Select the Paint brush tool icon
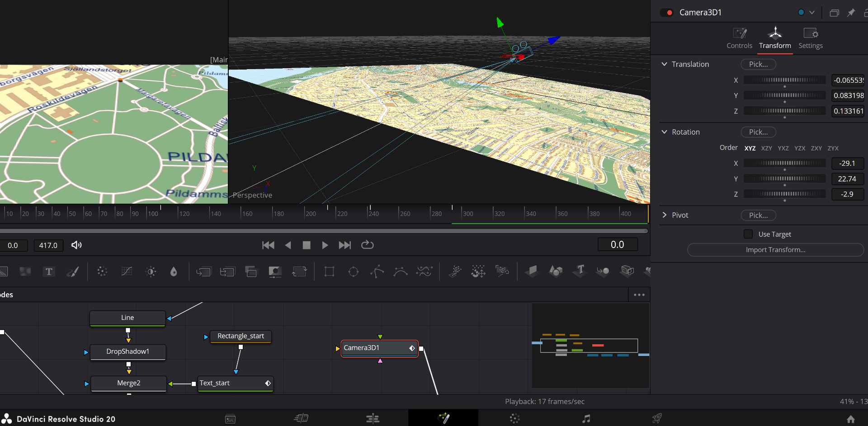This screenshot has width=868, height=426. [x=73, y=272]
